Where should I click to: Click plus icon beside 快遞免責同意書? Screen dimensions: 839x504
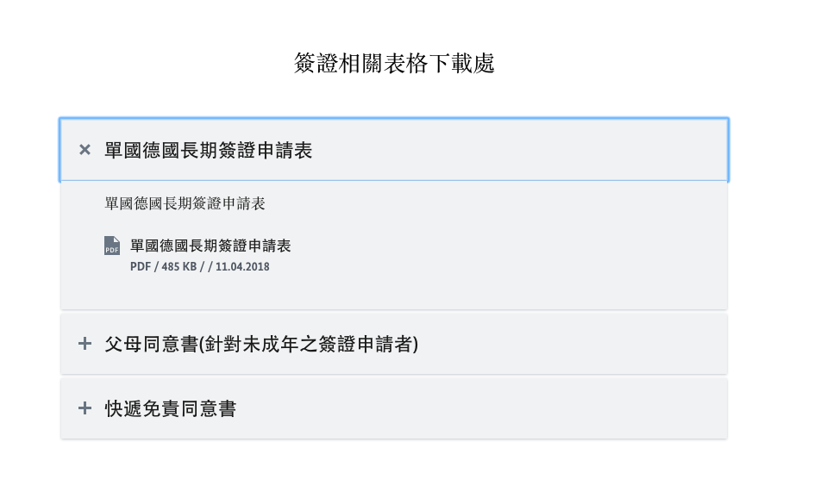point(85,408)
